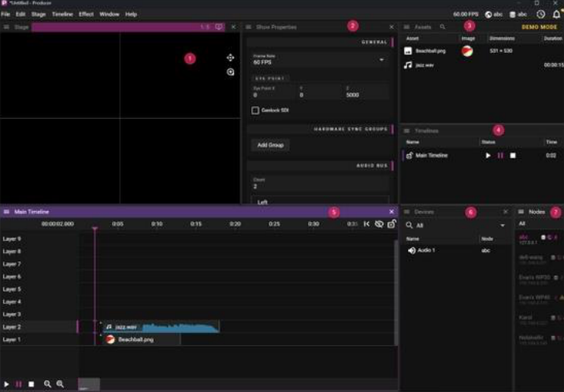The image size is (564, 392).
Task: Click the music note icon for jazz.wav asset
Action: point(408,65)
